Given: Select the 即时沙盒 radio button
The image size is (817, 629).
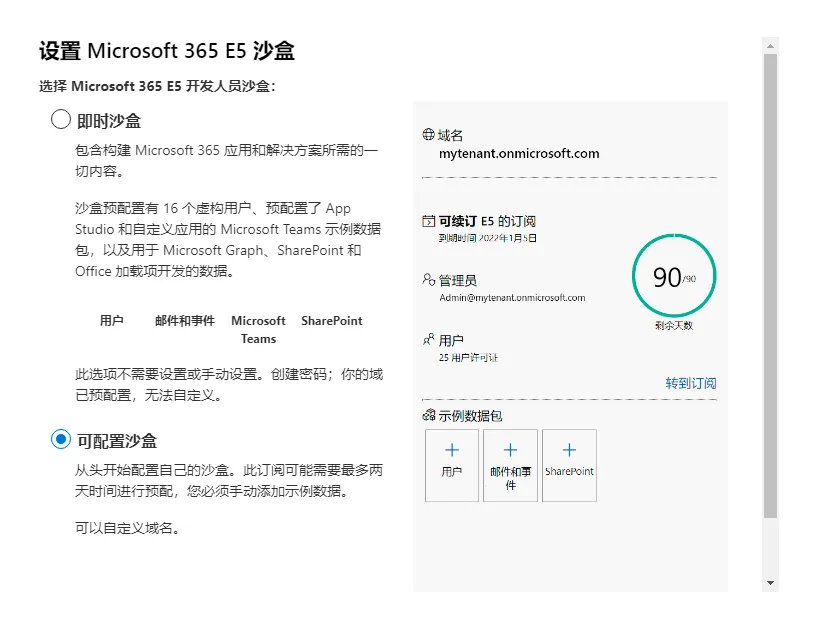Looking at the screenshot, I should (61, 120).
